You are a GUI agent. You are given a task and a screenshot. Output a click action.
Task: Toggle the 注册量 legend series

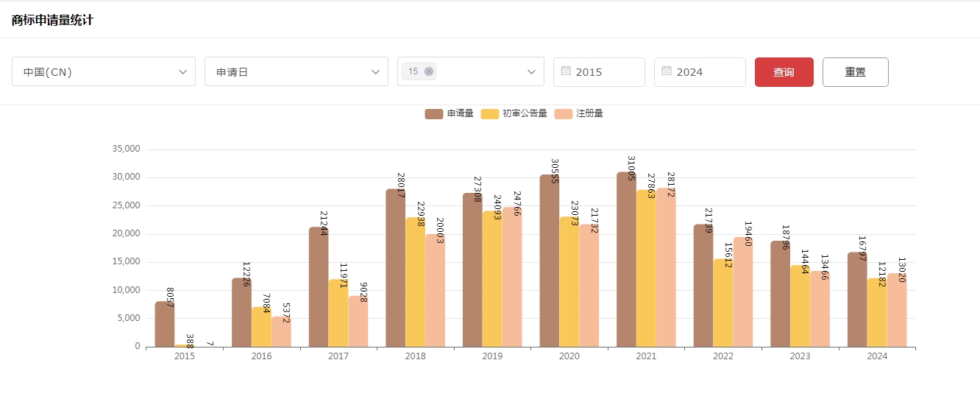click(578, 113)
